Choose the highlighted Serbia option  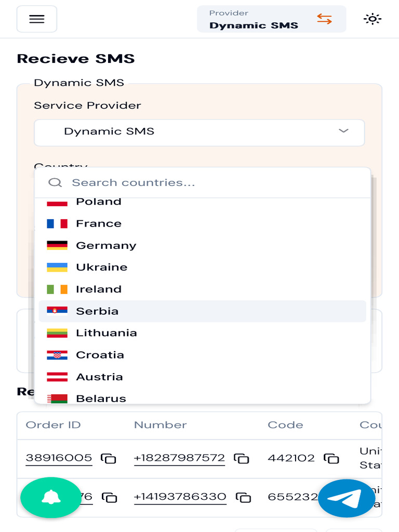(x=202, y=311)
